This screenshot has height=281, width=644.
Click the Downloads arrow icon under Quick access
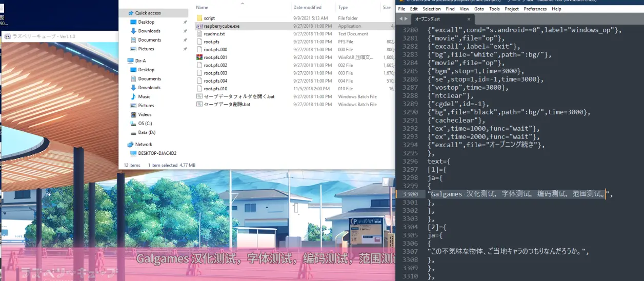[133, 31]
